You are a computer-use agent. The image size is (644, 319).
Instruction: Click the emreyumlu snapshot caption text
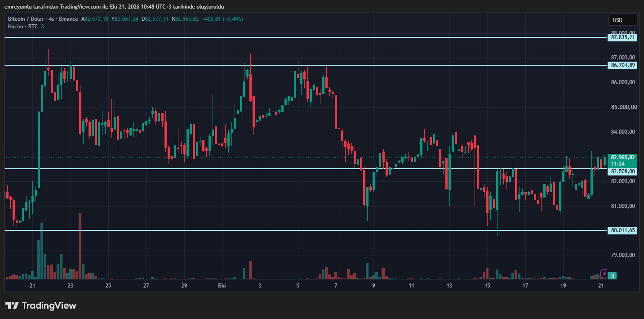[114, 6]
